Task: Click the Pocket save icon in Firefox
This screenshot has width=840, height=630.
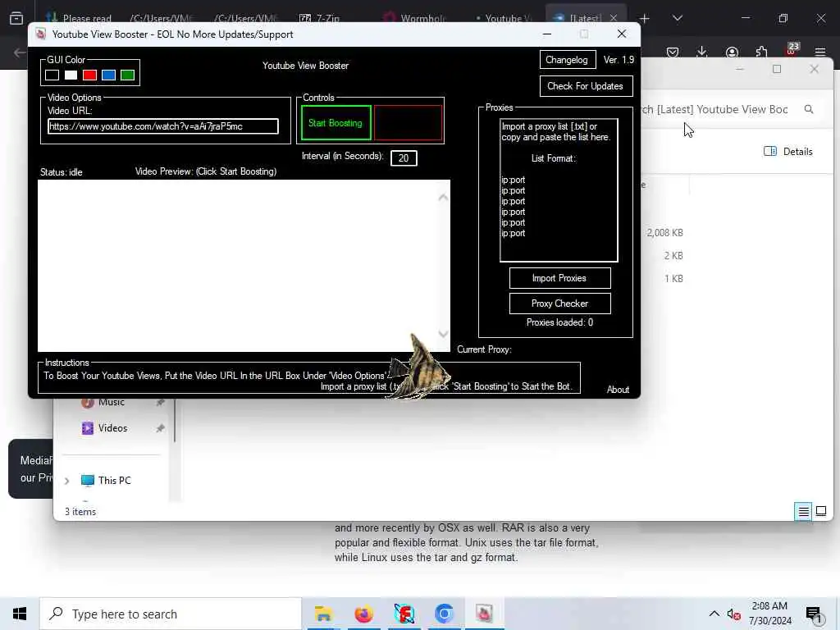Action: click(673, 52)
